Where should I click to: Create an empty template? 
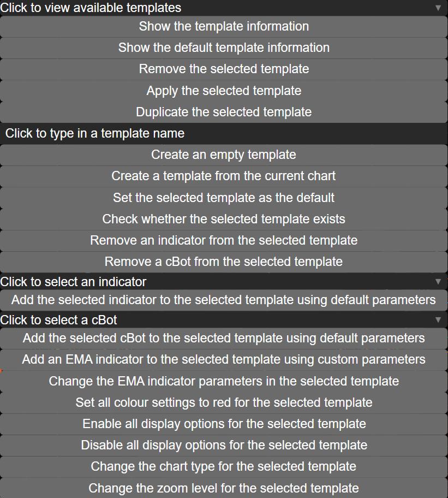224,155
